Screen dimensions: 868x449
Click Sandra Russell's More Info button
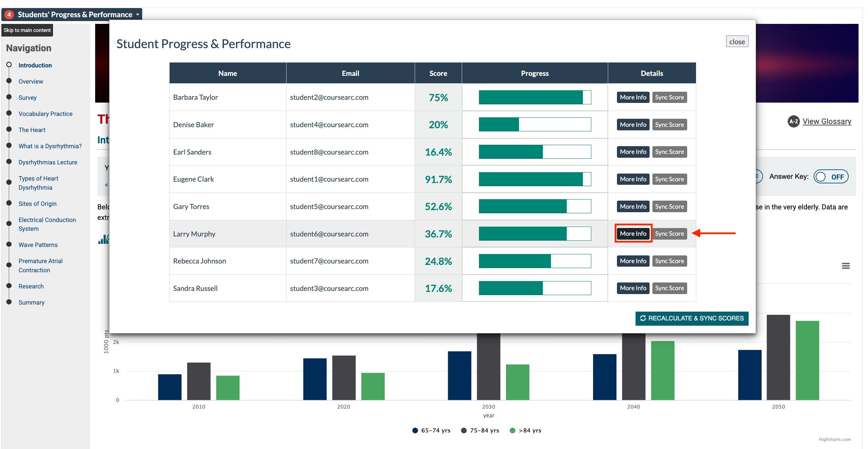click(633, 288)
